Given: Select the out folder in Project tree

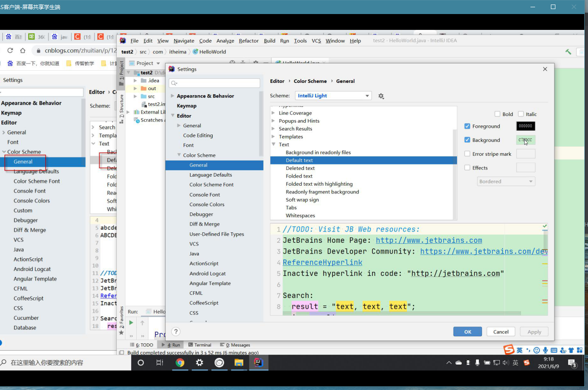Looking at the screenshot, I should tap(152, 88).
